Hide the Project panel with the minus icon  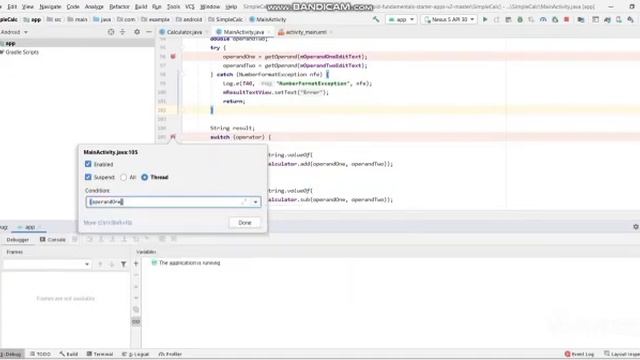149,32
